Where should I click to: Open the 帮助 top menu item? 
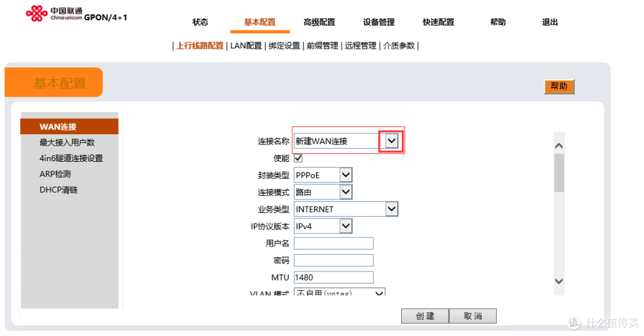tap(498, 22)
